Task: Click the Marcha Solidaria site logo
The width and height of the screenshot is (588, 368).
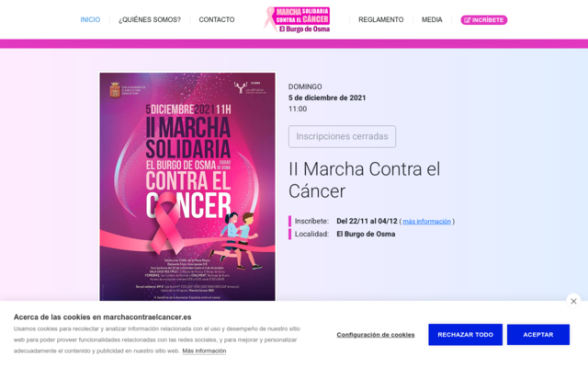Action: (x=296, y=19)
